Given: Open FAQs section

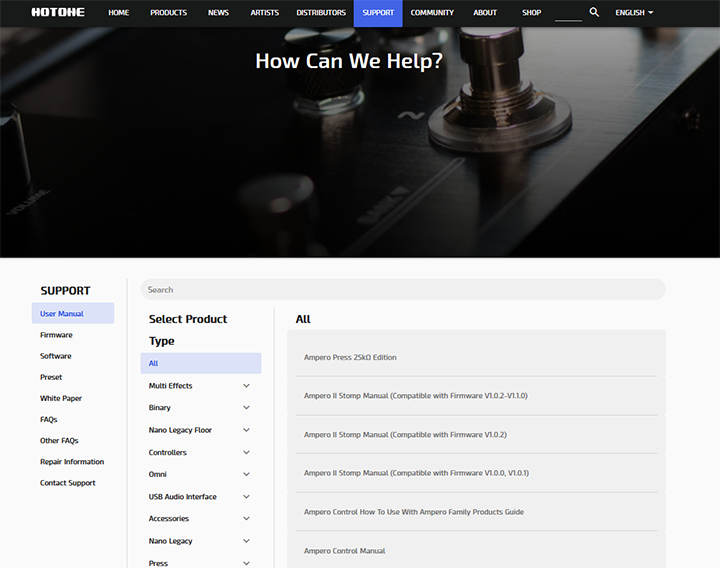Looking at the screenshot, I should (49, 419).
